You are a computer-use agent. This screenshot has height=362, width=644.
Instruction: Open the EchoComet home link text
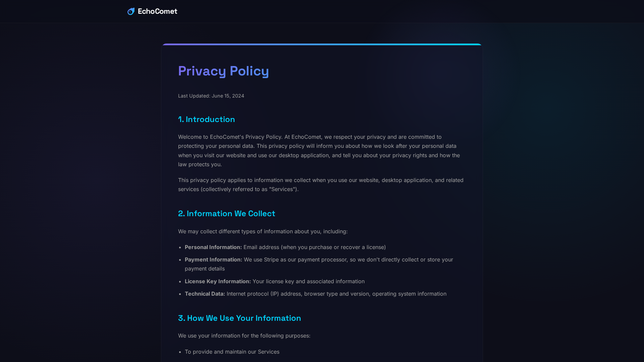(157, 11)
